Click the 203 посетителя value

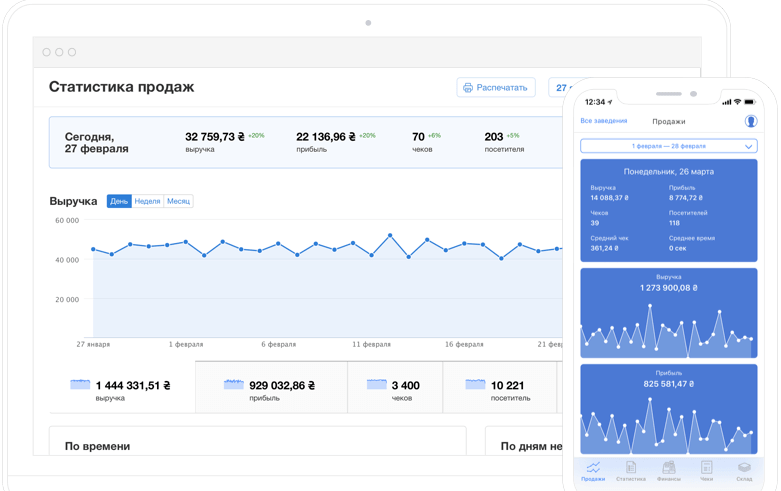pos(494,136)
